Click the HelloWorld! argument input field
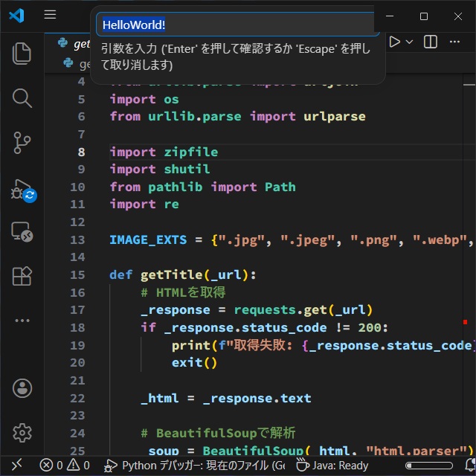This screenshot has width=476, height=476. (238, 25)
